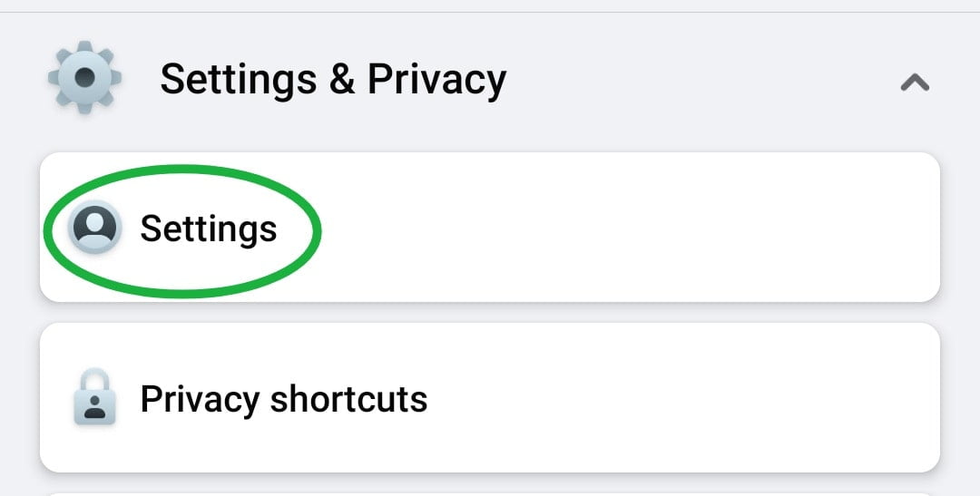
Task: Click the 'Settings' text label
Action: click(208, 229)
